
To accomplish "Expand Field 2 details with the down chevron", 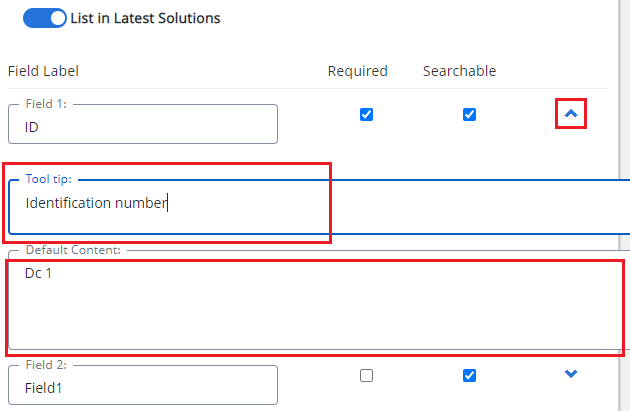I will pos(571,374).
